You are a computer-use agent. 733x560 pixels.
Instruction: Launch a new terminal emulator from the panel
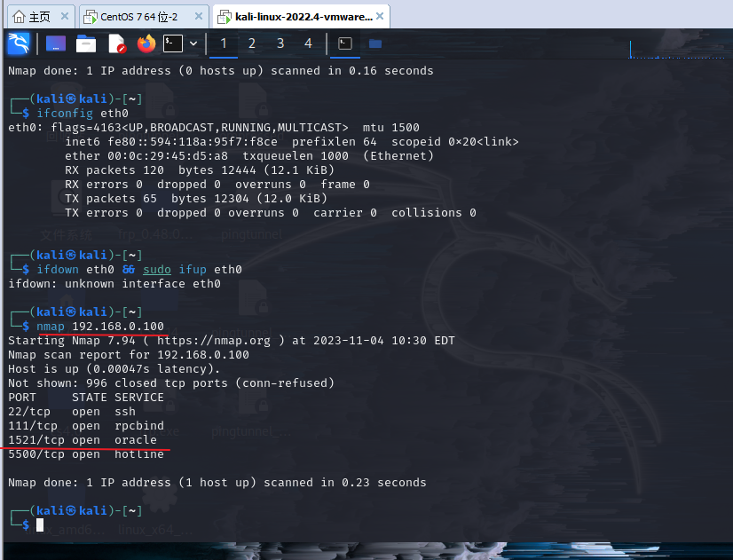[174, 43]
